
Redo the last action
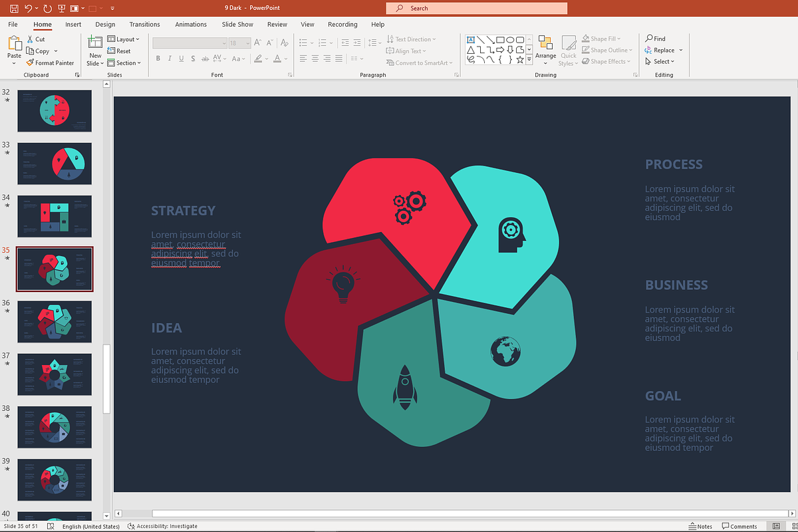click(x=47, y=9)
